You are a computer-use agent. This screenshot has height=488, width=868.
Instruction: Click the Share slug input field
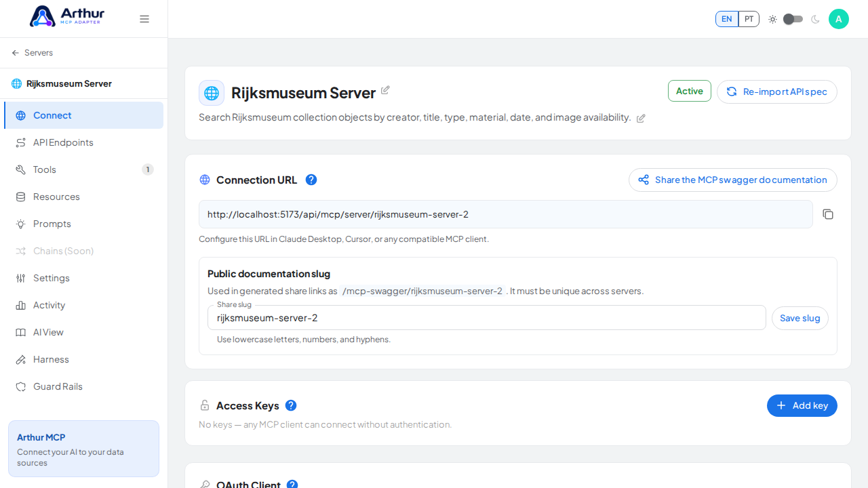487,318
